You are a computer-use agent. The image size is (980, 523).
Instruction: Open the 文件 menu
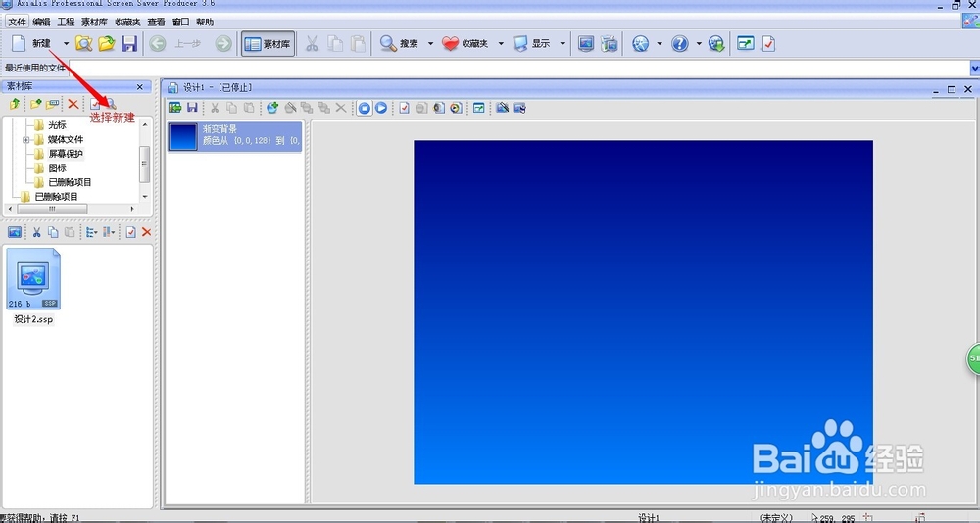click(18, 22)
